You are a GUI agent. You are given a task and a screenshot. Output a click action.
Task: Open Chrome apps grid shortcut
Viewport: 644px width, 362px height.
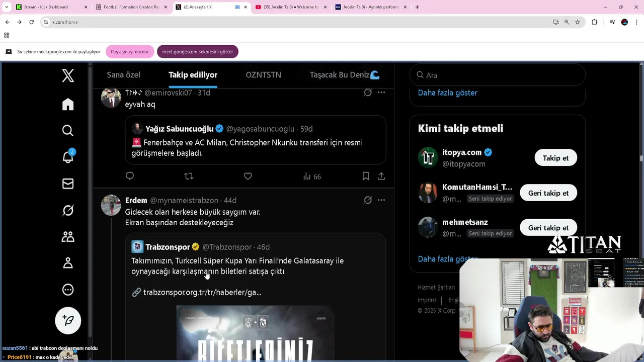(7, 35)
